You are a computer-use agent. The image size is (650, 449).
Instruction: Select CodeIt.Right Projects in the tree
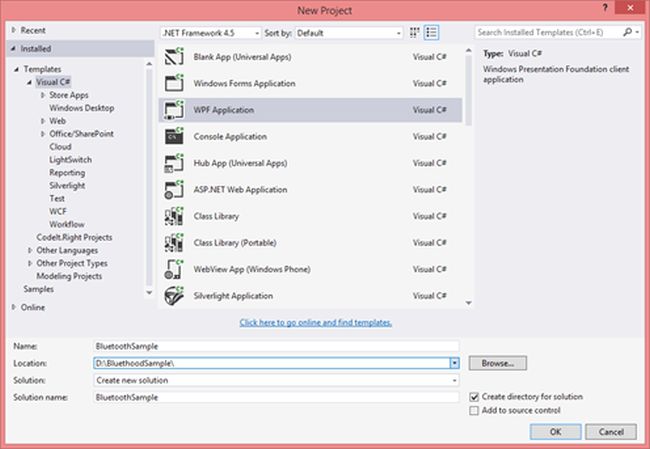[x=74, y=237]
